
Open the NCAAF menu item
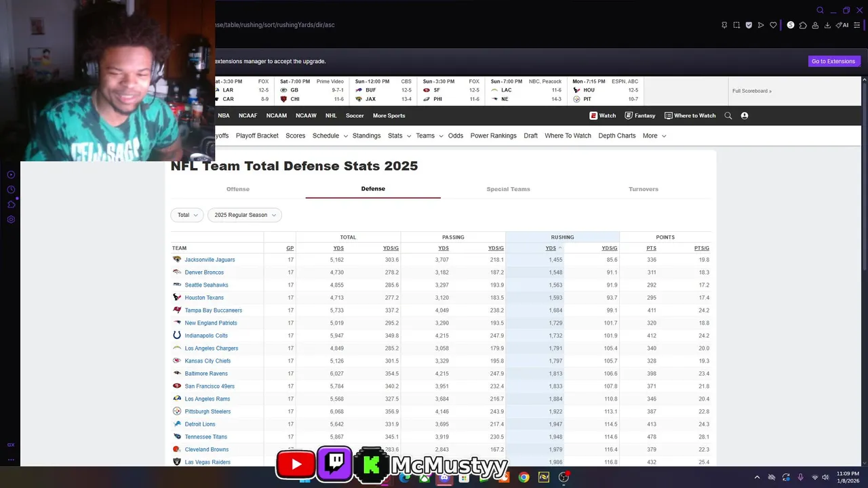tap(248, 116)
